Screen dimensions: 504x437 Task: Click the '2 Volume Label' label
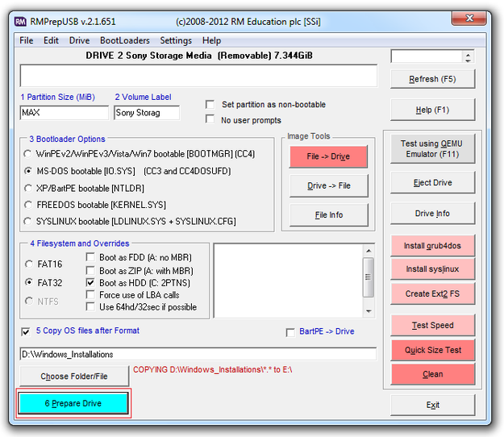tap(143, 97)
